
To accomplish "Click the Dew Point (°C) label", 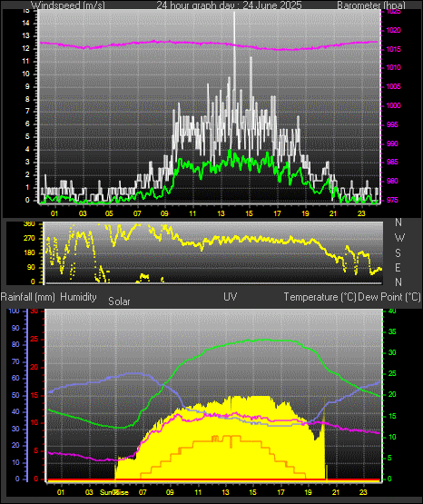I will click(389, 297).
